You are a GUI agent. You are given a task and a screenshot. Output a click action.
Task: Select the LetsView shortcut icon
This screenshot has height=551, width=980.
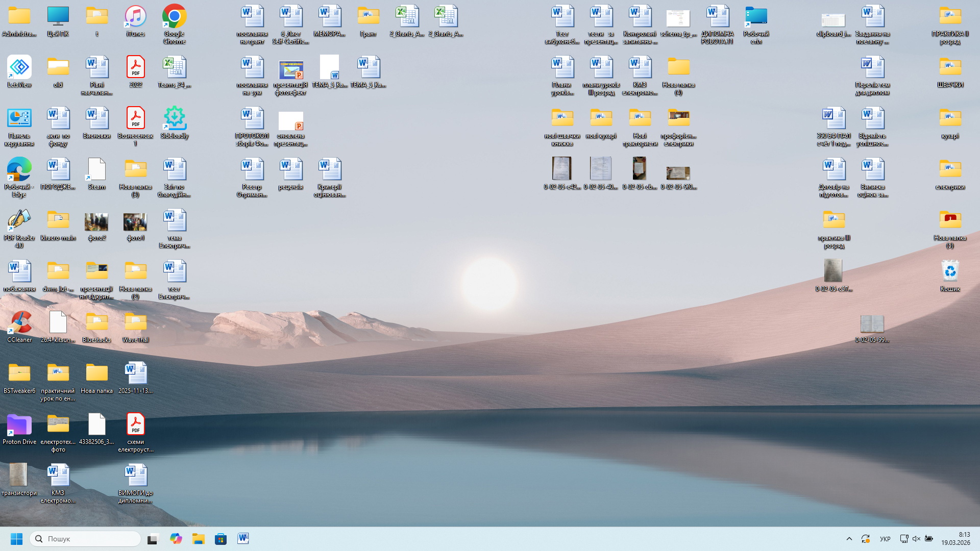[x=19, y=68]
